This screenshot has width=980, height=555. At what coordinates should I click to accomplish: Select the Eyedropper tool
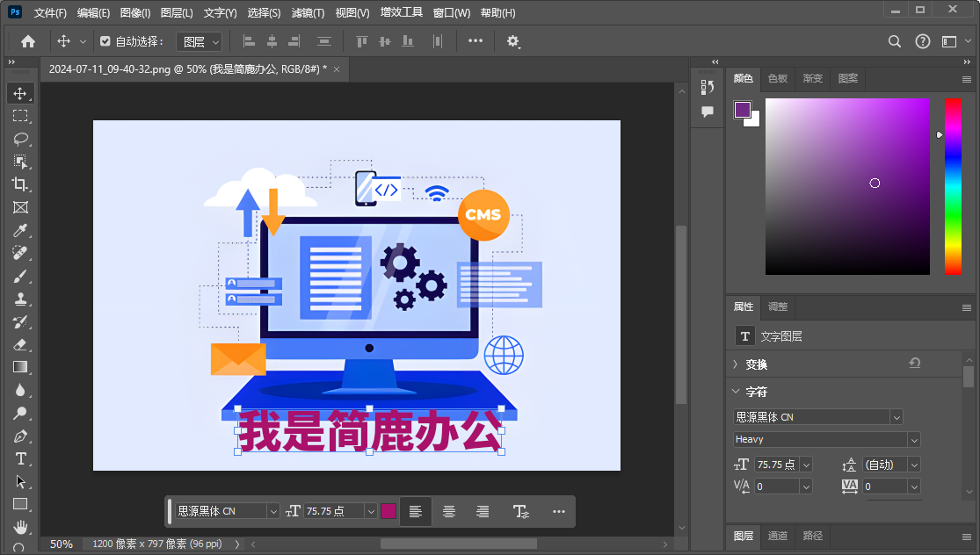click(19, 230)
